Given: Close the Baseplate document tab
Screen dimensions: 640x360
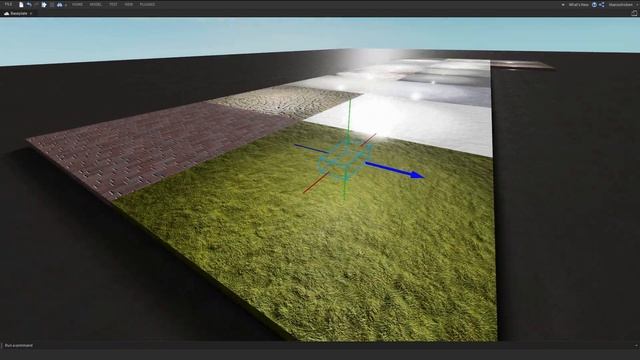Looking at the screenshot, I should (x=31, y=13).
